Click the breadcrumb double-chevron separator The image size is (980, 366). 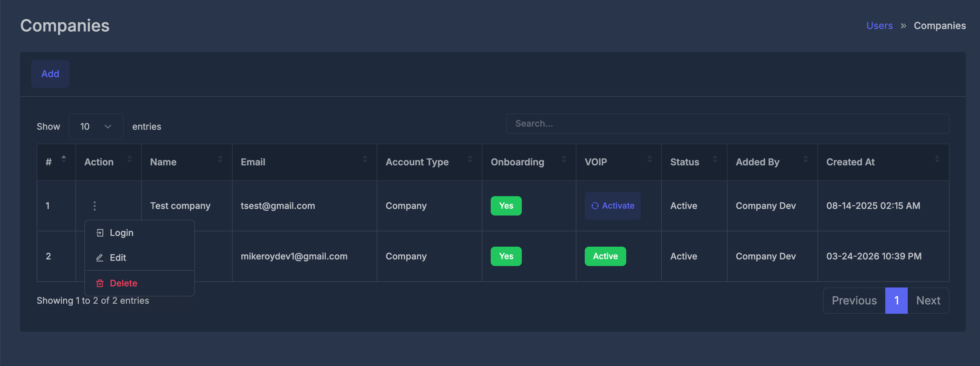click(x=903, y=26)
